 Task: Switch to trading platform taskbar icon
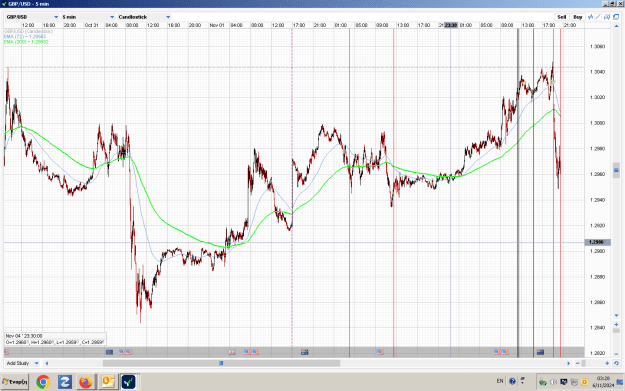[128, 382]
